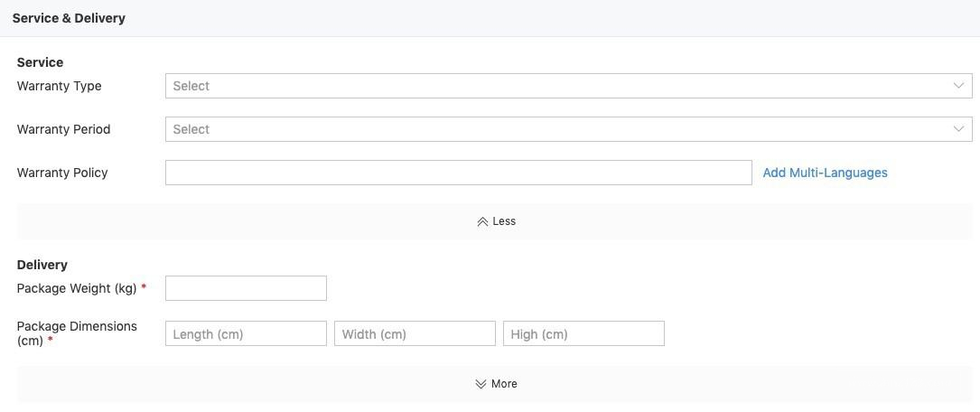
Task: Click the Warranty Type label
Action: pyautogui.click(x=59, y=86)
